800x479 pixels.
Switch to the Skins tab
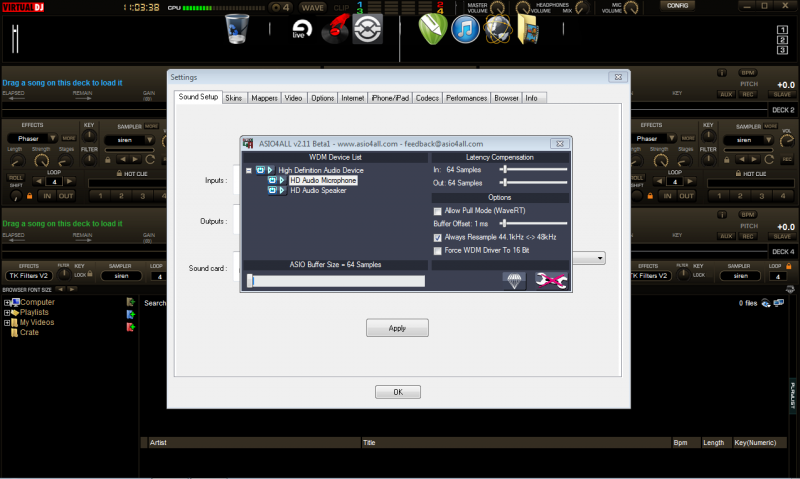234,98
